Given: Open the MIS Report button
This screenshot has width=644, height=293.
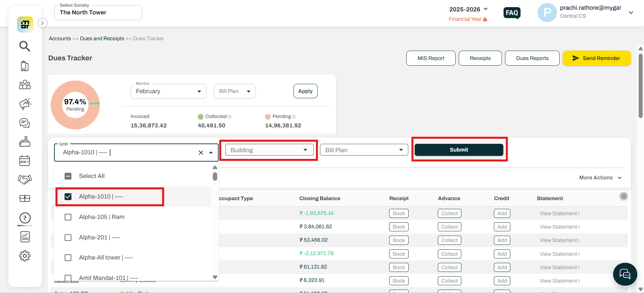Looking at the screenshot, I should [431, 58].
